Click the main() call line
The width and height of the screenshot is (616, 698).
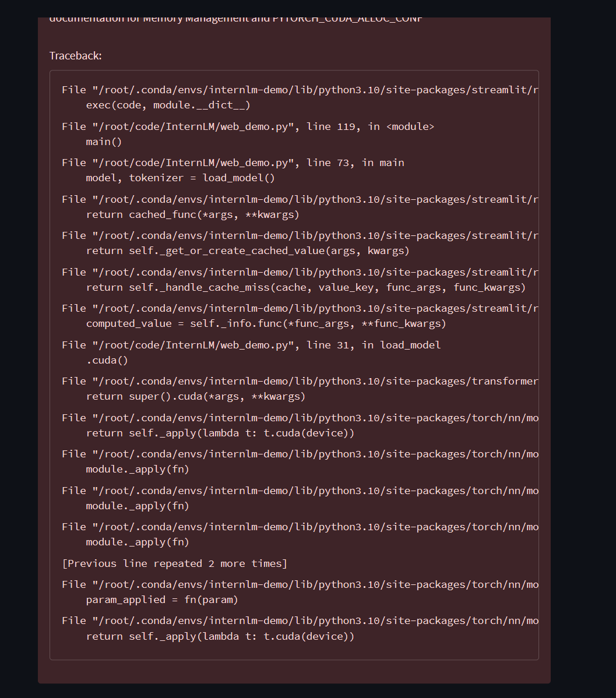tap(104, 142)
